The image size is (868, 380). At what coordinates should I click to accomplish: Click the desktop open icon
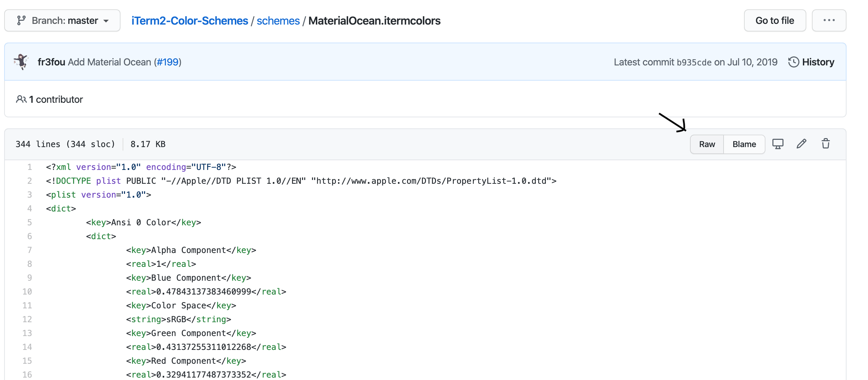coord(778,144)
